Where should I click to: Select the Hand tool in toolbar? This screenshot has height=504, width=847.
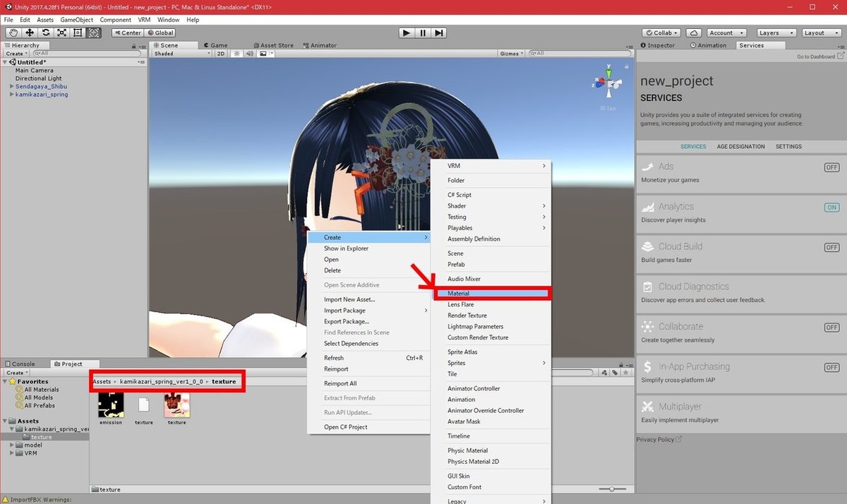tap(13, 32)
